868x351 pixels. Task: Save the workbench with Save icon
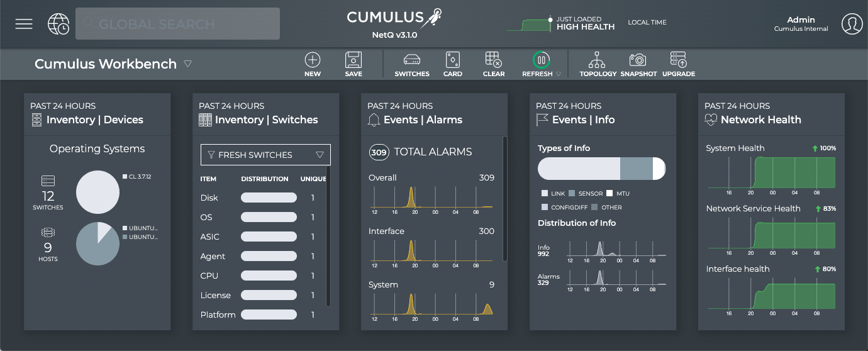353,60
